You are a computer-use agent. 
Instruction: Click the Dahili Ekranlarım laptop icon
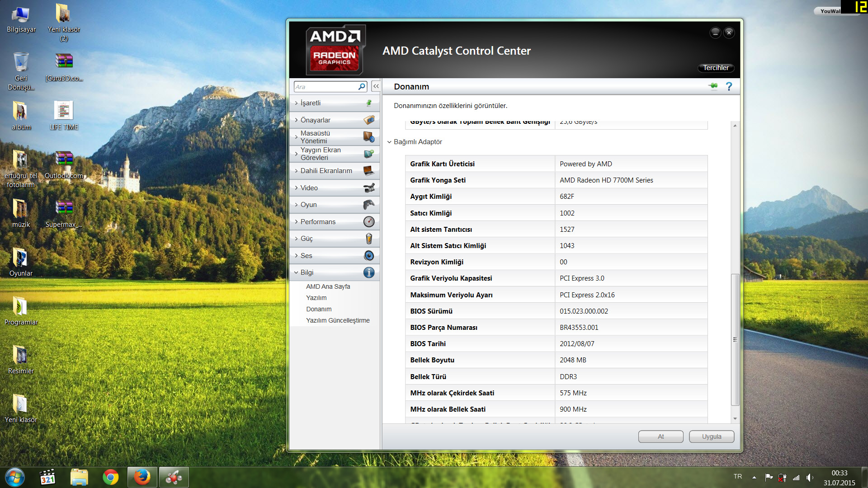369,171
